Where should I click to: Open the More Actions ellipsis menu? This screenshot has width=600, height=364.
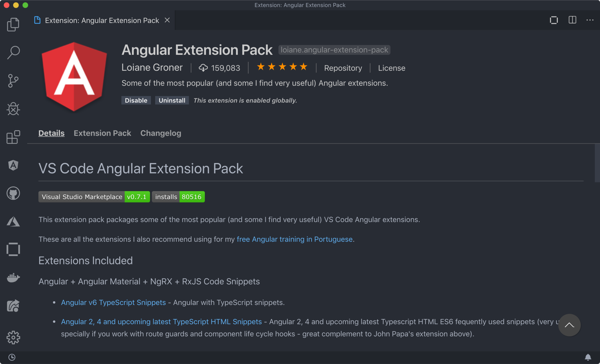coord(590,20)
